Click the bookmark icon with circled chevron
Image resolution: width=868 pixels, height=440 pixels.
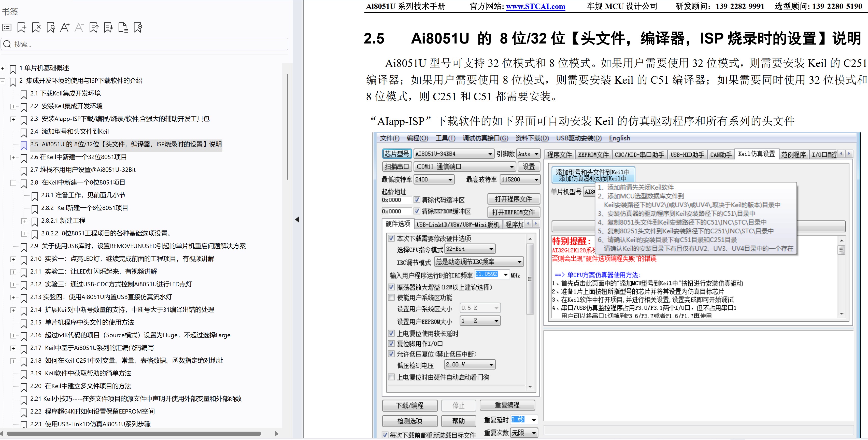tap(138, 28)
